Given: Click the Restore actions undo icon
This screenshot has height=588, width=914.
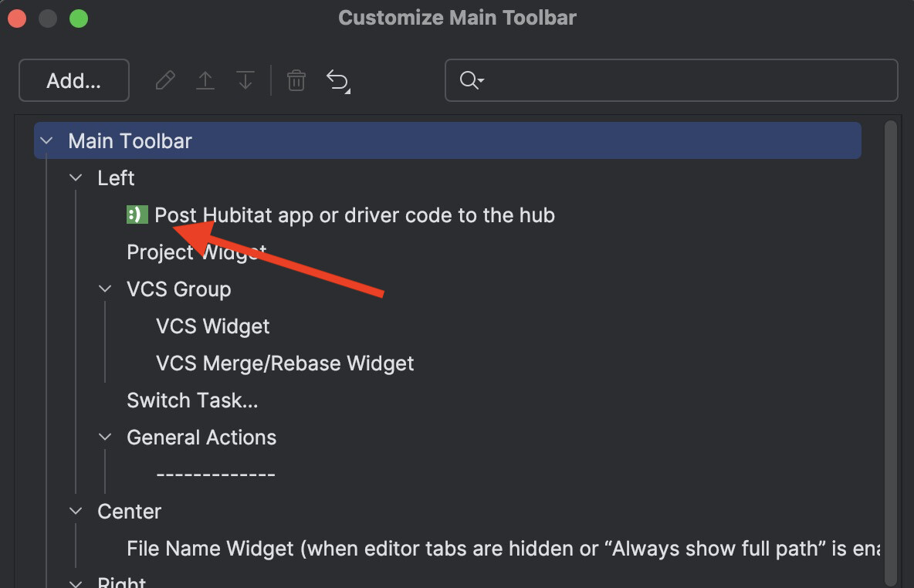Looking at the screenshot, I should tap(338, 80).
